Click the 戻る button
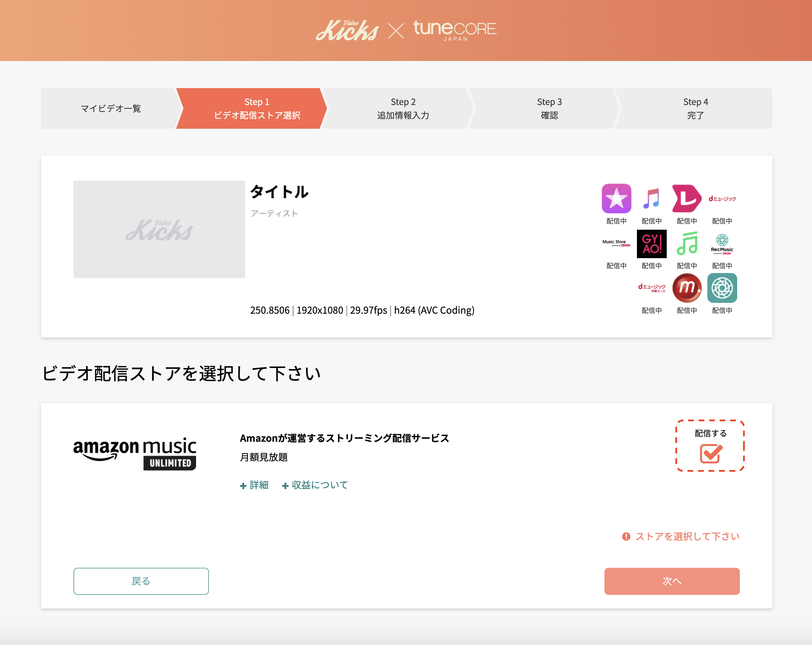The width and height of the screenshot is (812, 645). [x=141, y=581]
